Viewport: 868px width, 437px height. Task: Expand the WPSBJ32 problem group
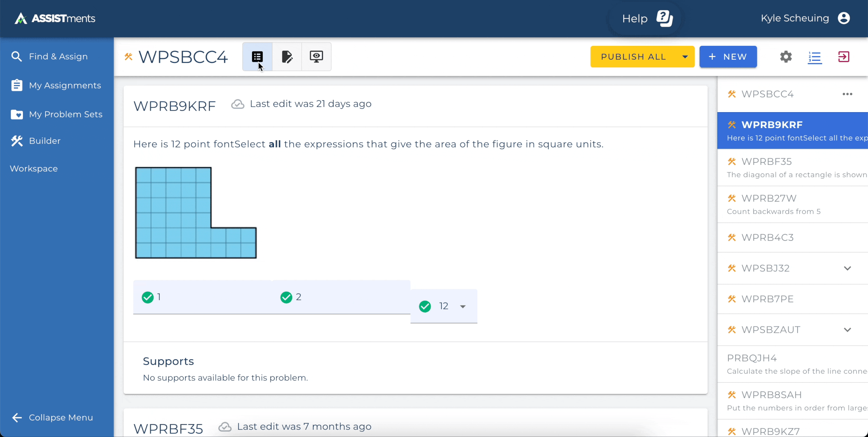pos(847,268)
